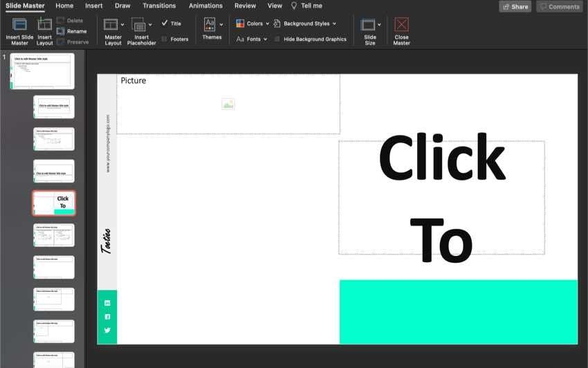Click the Insert Layout icon
Viewport: 588px width, 368px height.
(44, 25)
